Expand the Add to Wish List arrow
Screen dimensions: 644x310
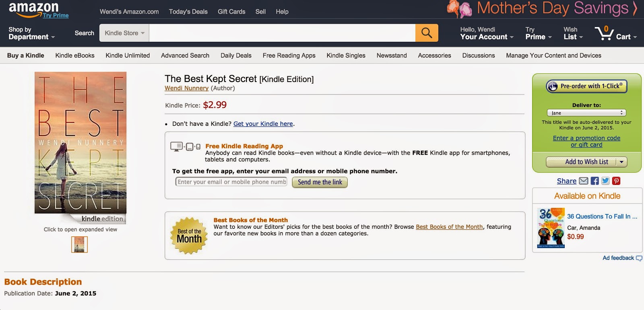click(621, 162)
